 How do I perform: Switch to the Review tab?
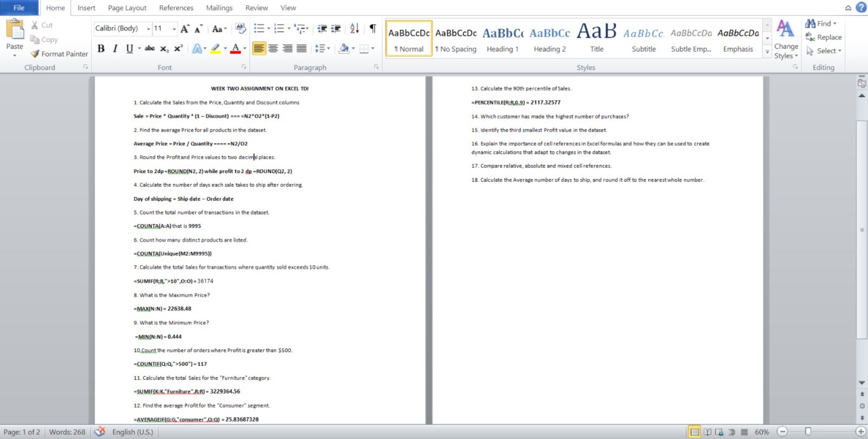pos(257,8)
